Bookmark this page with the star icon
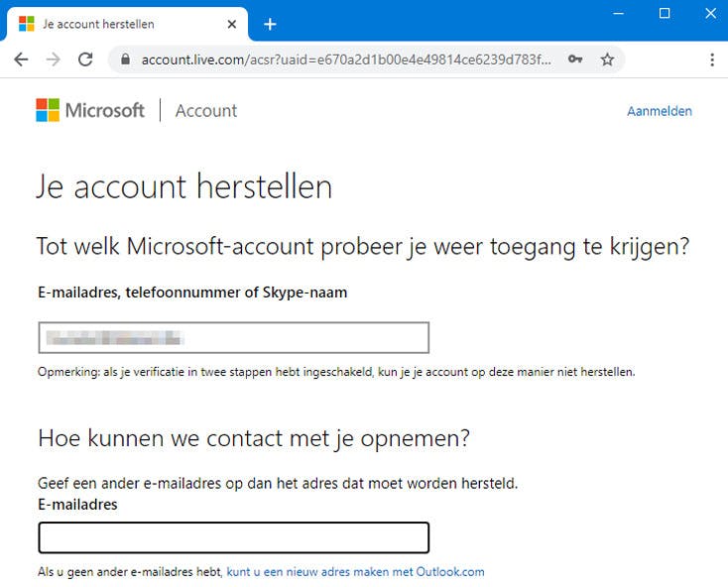The image size is (728, 587). [607, 59]
